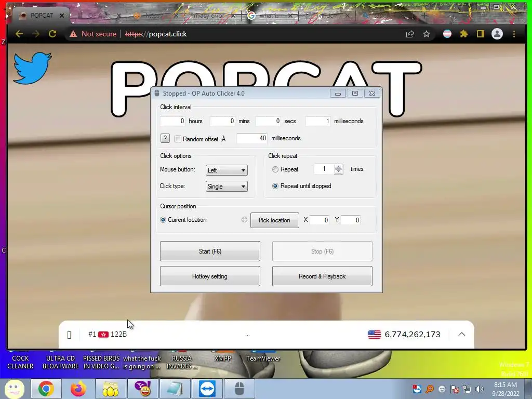Click the #1 Hong Kong 122B ranking
The width and height of the screenshot is (532, 399).
point(108,334)
